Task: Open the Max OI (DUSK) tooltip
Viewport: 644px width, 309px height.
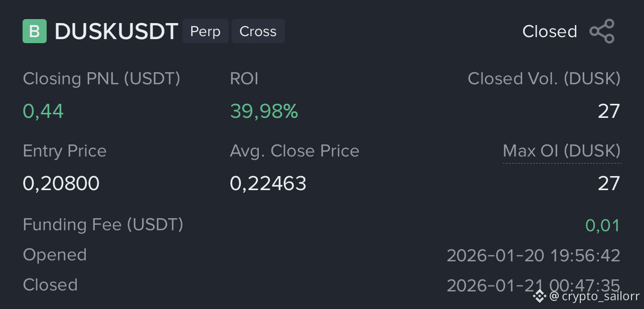Action: coord(562,151)
